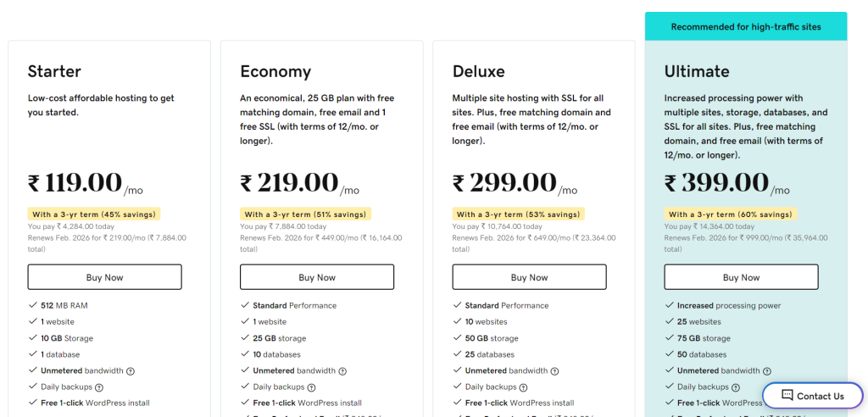Screen dimensions: 868x417
Task: Open the Contact Us chat button
Action: pyautogui.click(x=813, y=396)
